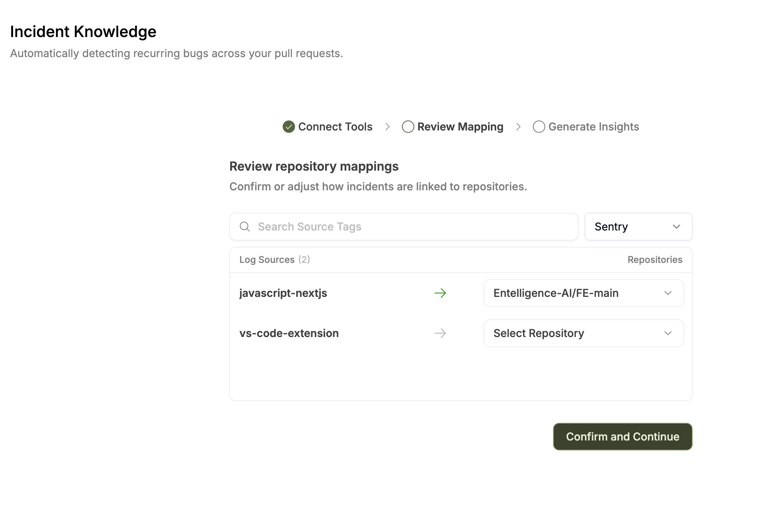Click the chevron separator after Review Mapping
Image resolution: width=780 pixels, height=532 pixels.
tap(518, 127)
